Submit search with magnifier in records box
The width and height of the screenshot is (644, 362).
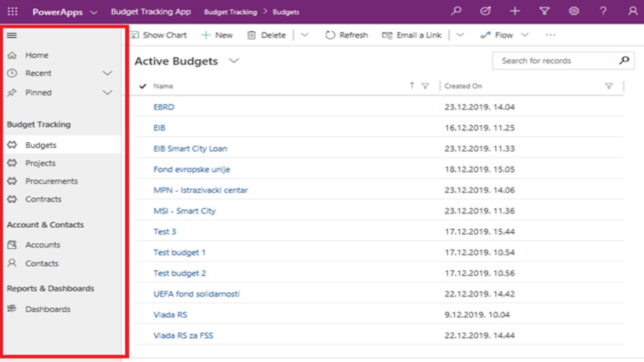coord(624,60)
